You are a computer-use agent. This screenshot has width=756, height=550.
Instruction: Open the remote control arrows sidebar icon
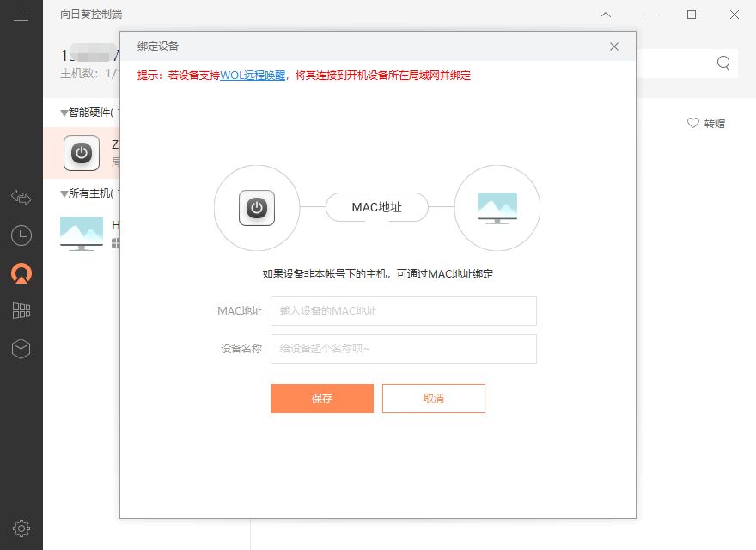click(x=21, y=198)
